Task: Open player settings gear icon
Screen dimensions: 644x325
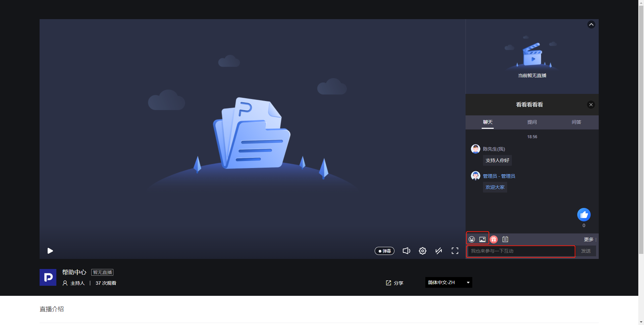Action: pyautogui.click(x=423, y=251)
